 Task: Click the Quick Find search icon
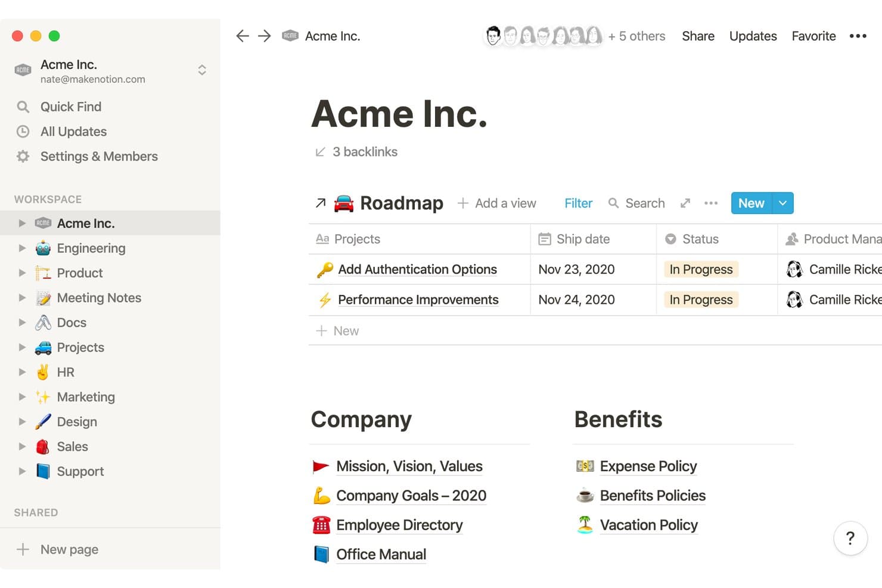point(23,107)
